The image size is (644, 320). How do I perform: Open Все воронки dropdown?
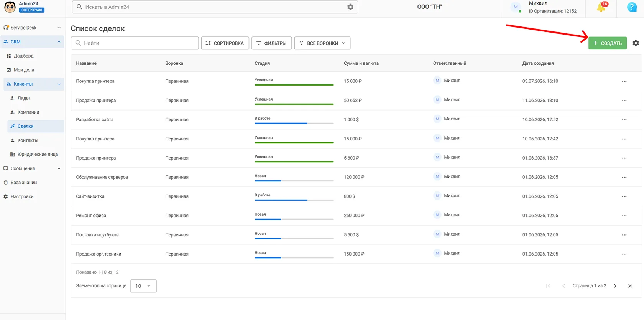coord(322,43)
